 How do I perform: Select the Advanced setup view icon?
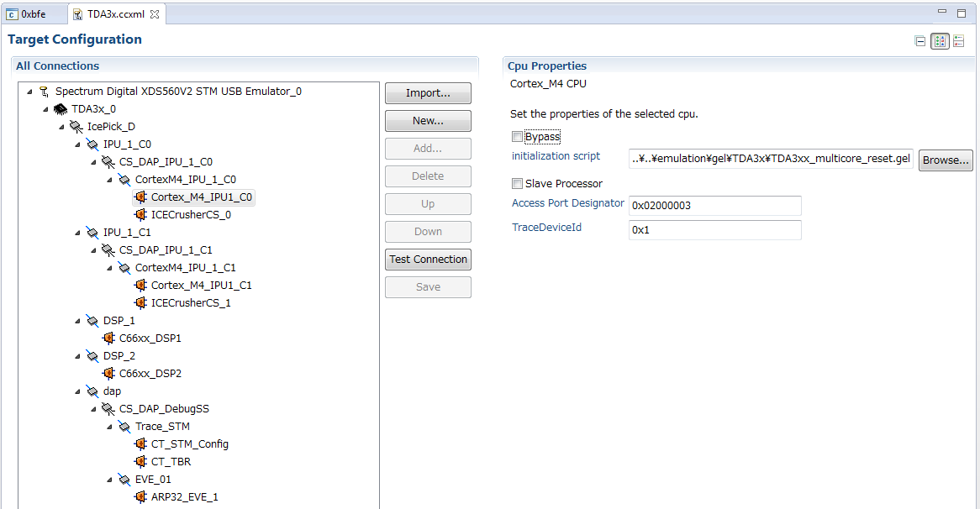940,40
